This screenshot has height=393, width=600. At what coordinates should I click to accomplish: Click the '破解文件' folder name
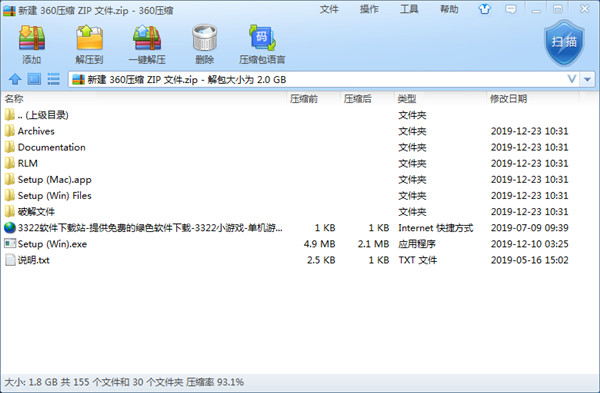coord(36,211)
